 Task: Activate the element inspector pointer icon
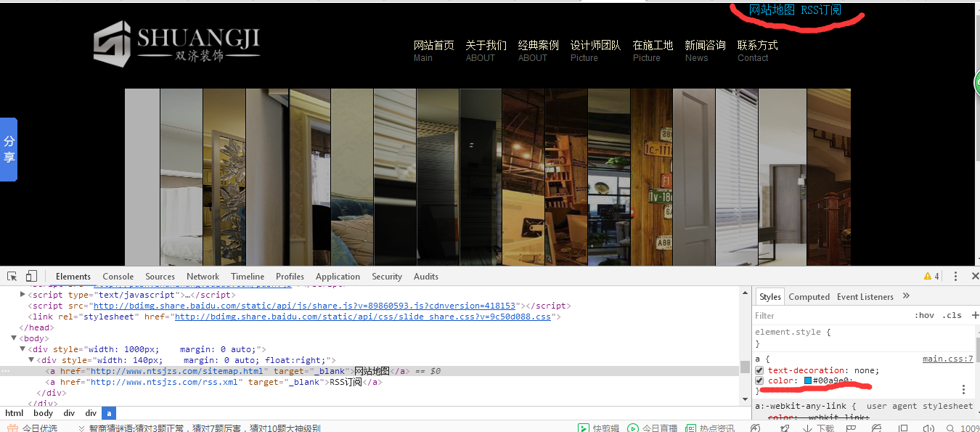[12, 277]
